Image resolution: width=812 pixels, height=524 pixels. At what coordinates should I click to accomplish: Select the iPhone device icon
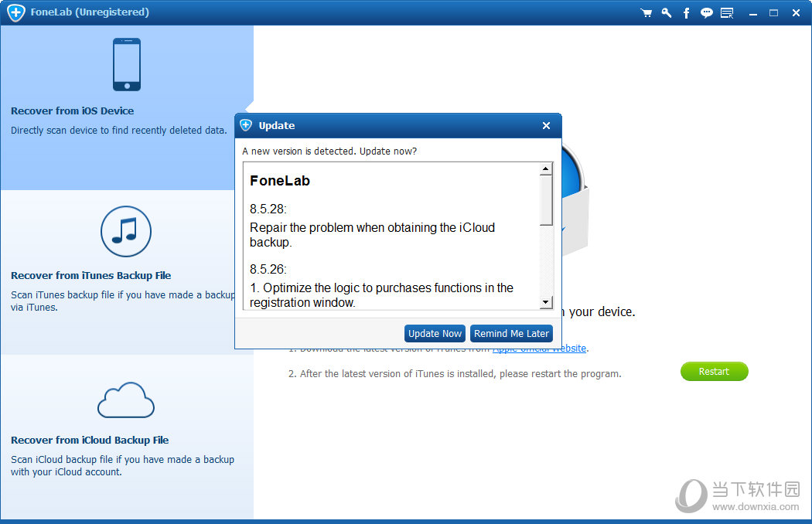click(x=127, y=64)
